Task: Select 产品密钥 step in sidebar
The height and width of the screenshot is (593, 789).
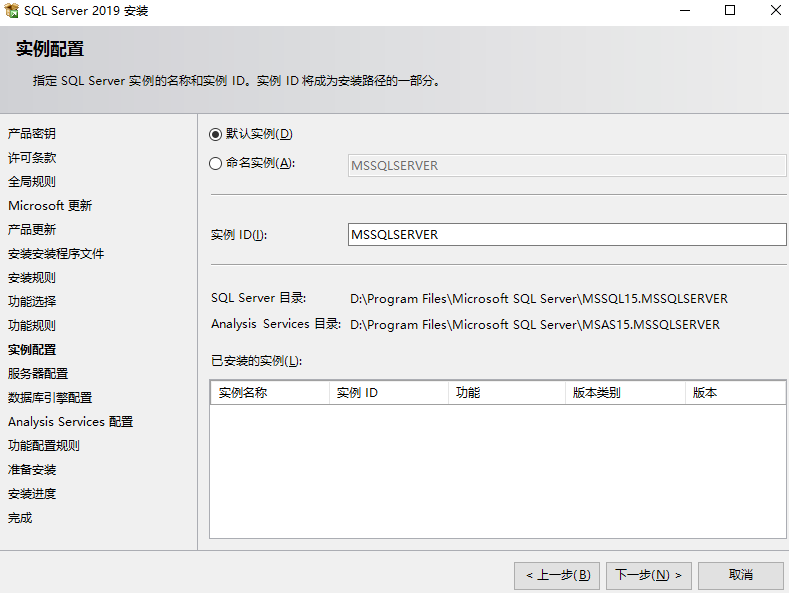Action: [x=32, y=134]
